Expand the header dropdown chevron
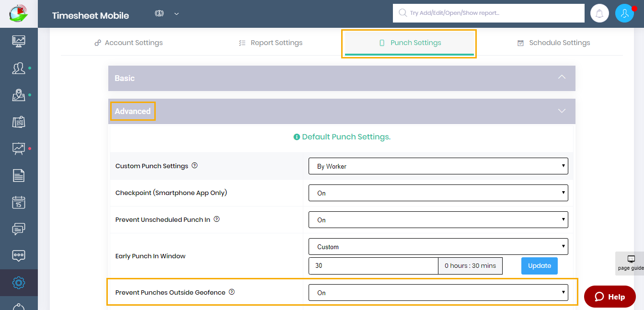The width and height of the screenshot is (644, 310). pos(176,14)
